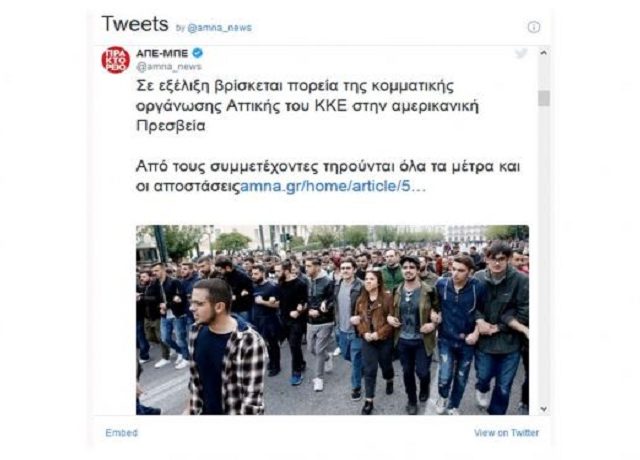Click the scroll up arrow of the timeline

(x=543, y=53)
